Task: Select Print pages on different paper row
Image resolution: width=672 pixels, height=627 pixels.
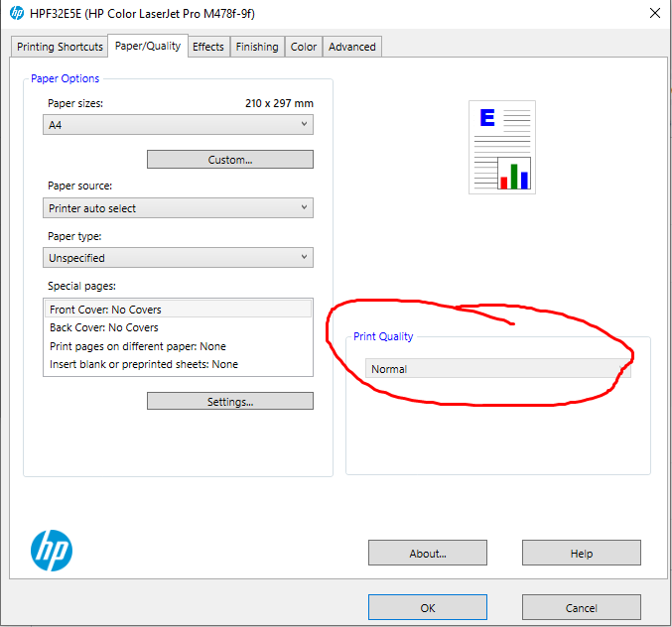Action: coord(178,346)
